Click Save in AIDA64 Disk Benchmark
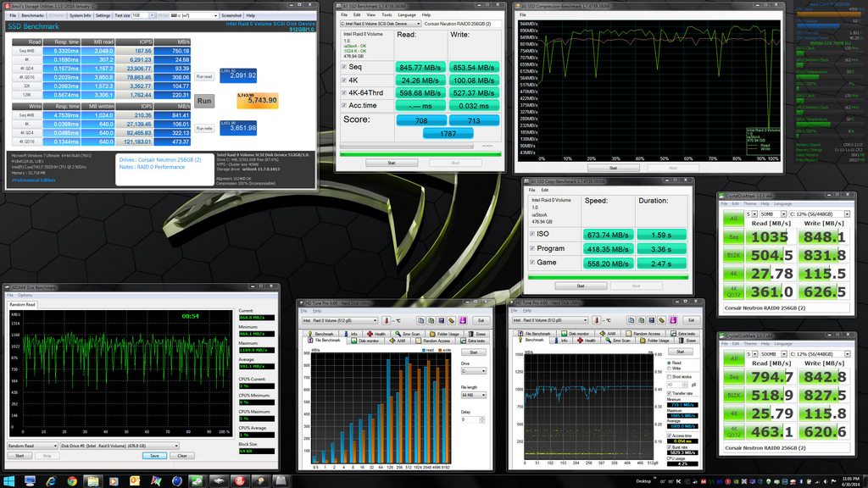The image size is (868, 488). 154,455
